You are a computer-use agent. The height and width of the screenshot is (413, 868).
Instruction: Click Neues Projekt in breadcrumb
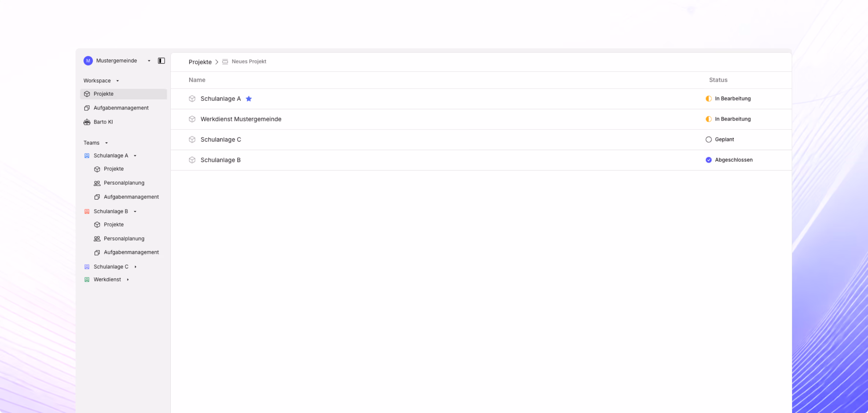249,62
